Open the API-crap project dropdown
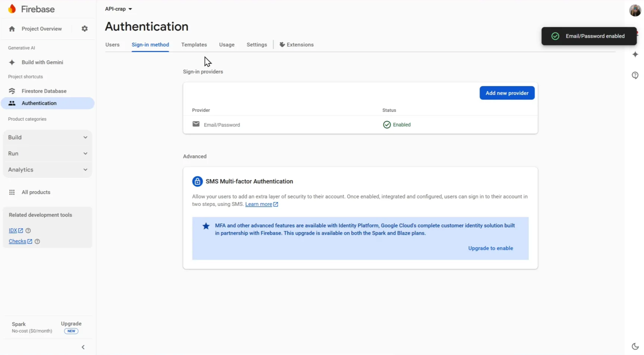This screenshot has width=644, height=355. 118,9
